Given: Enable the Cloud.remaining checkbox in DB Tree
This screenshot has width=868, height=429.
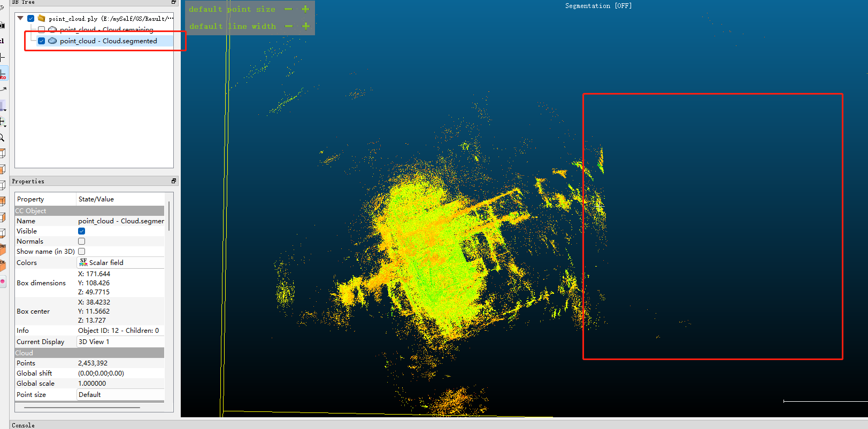Looking at the screenshot, I should coord(41,30).
